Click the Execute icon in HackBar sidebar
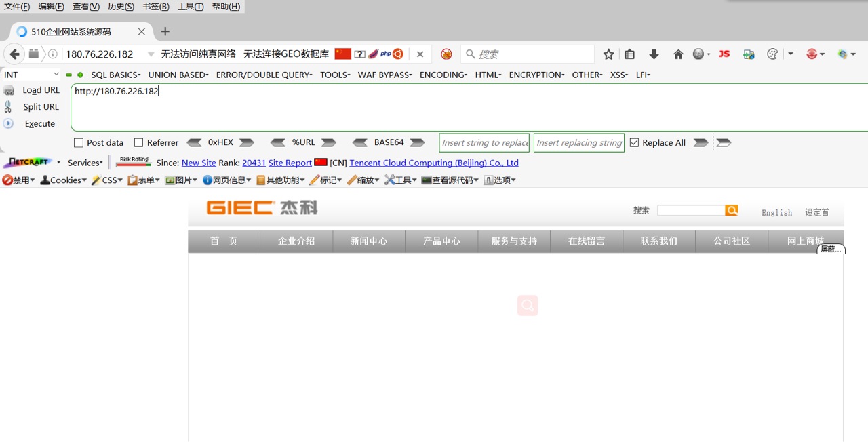Viewport: 868px width, 442px height. pos(7,123)
